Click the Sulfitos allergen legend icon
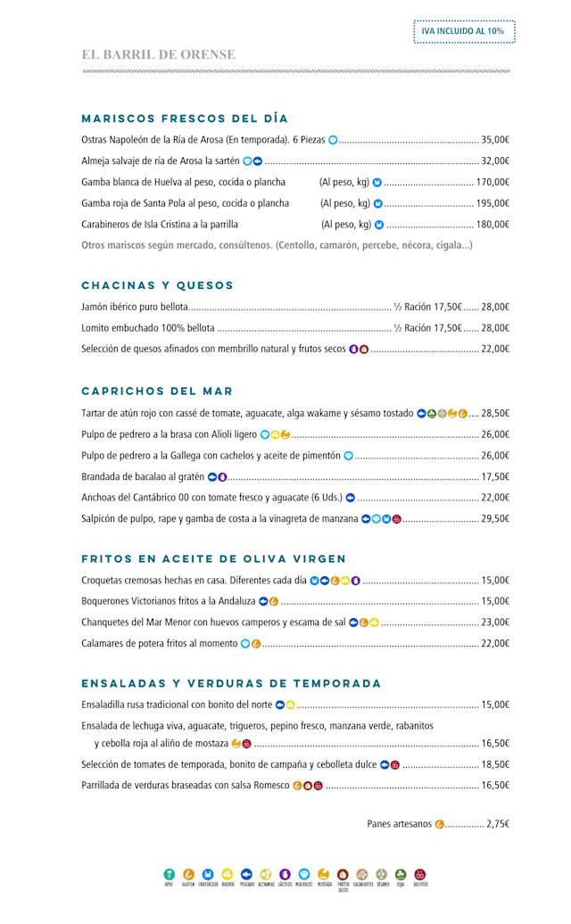The height and width of the screenshot is (924, 571). click(420, 874)
